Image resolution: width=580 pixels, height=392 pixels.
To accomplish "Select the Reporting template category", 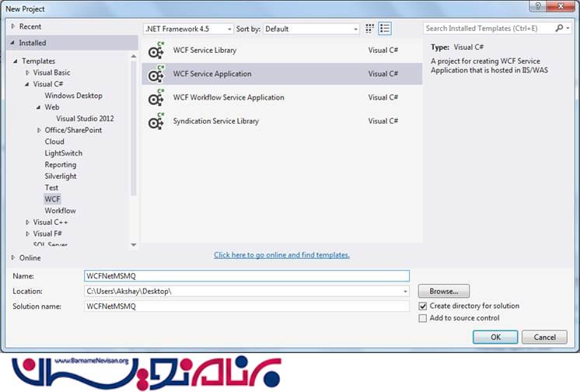I will click(x=61, y=165).
